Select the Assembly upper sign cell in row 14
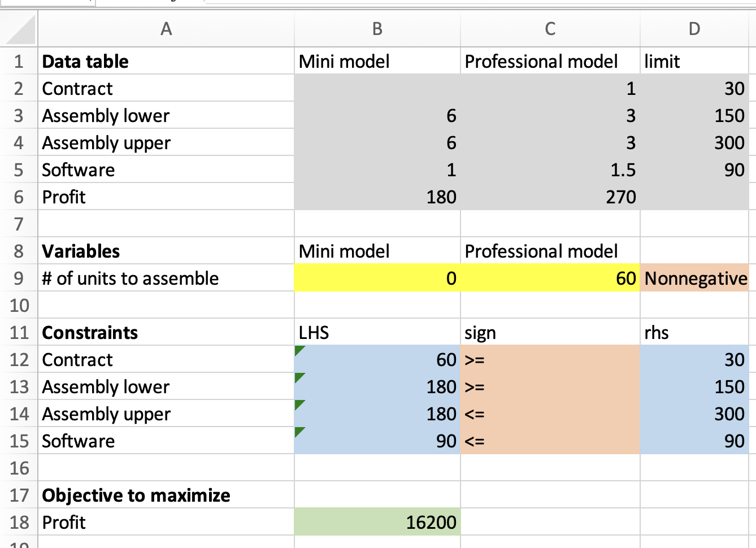Viewport: 756px width, 548px height. [x=550, y=414]
